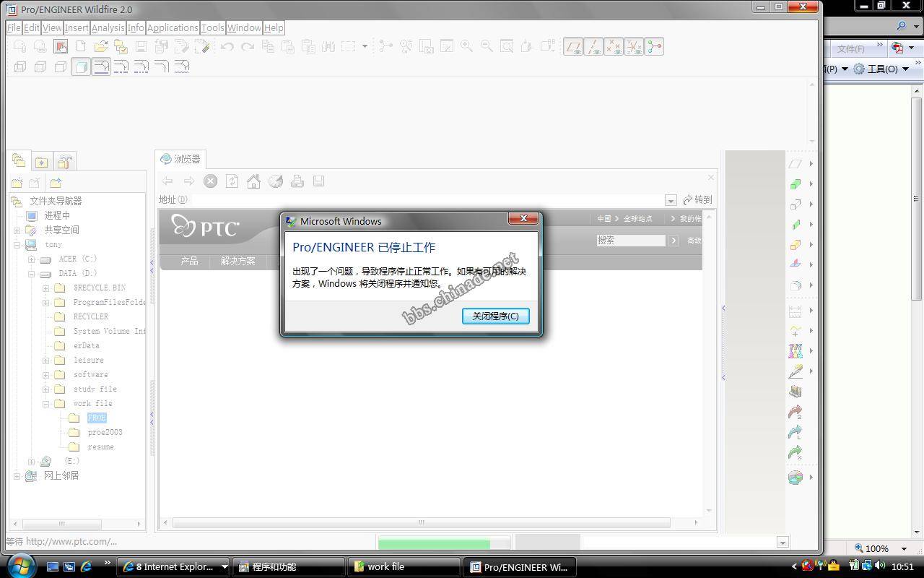Click the Paste icon in toolbar
924x578 pixels.
point(288,46)
